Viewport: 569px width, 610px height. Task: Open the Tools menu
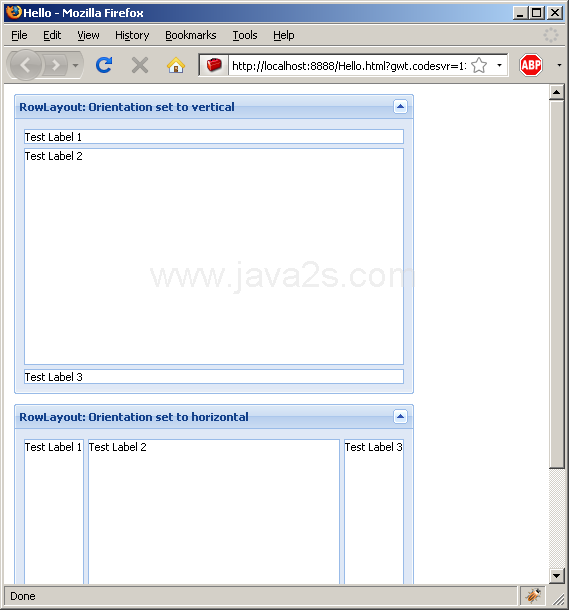coord(245,35)
